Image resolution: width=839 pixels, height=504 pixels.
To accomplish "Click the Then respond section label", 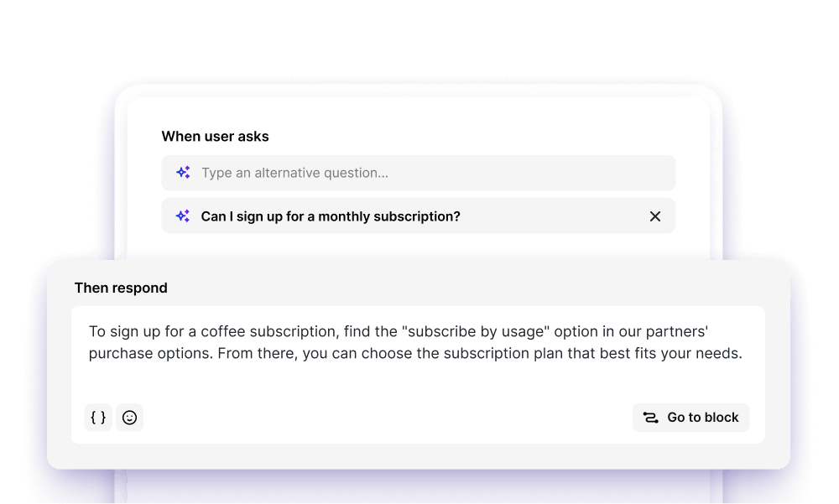I will click(x=121, y=288).
